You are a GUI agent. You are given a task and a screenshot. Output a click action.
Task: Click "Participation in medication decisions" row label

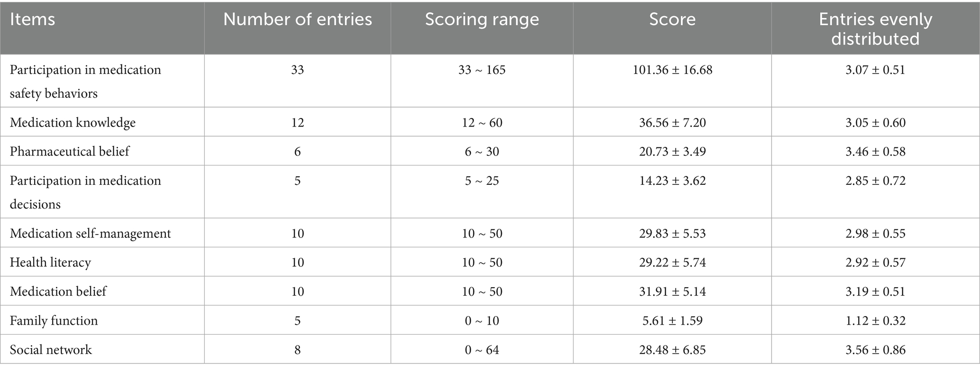click(85, 192)
